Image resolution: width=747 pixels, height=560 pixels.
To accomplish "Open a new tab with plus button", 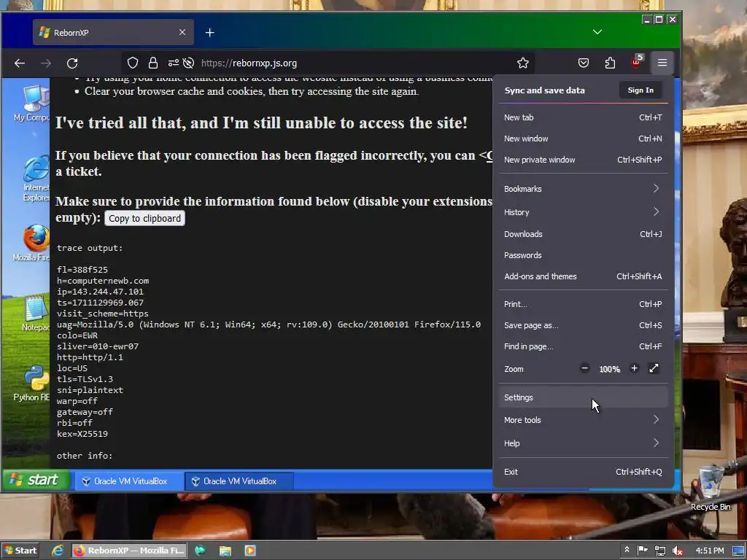I will pos(209,32).
